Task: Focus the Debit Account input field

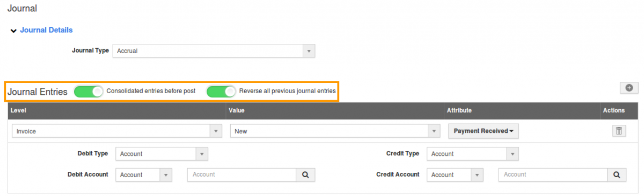Action: pos(241,175)
